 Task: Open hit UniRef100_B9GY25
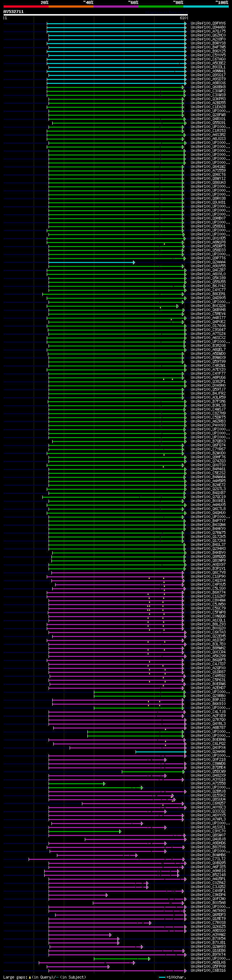click(x=208, y=51)
